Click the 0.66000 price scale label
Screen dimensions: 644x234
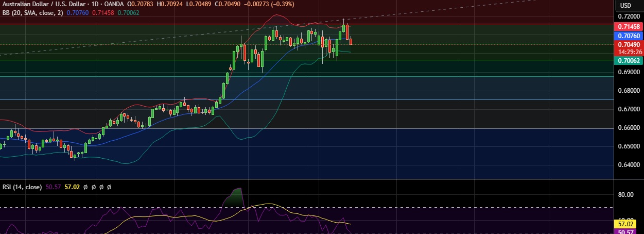coord(629,128)
